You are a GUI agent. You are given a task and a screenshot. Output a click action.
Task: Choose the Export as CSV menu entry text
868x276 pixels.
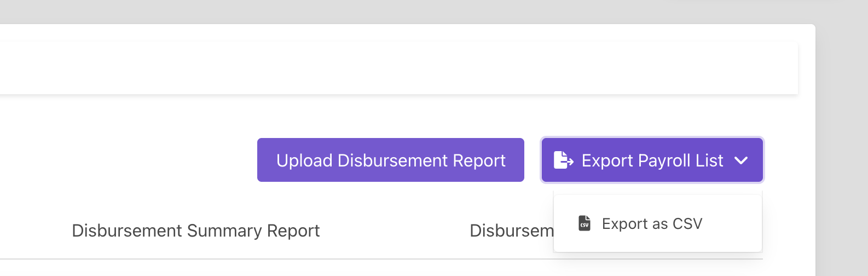(652, 223)
